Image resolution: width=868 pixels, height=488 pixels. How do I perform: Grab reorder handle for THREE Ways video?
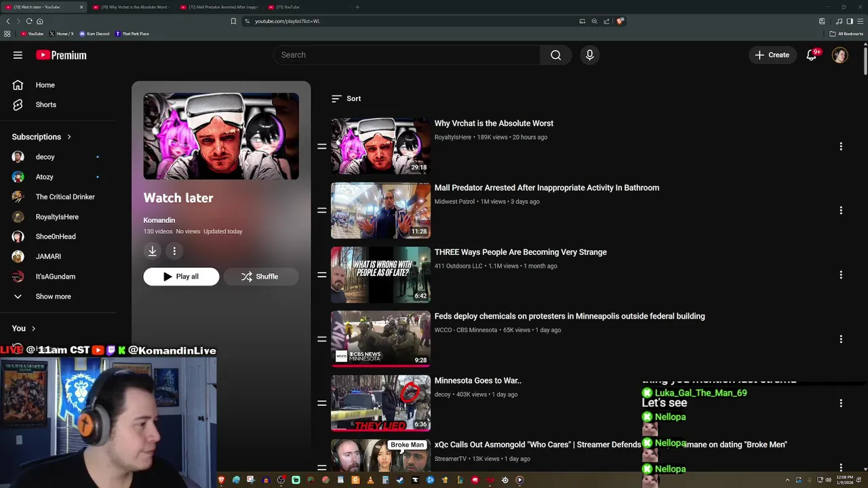[x=321, y=274]
